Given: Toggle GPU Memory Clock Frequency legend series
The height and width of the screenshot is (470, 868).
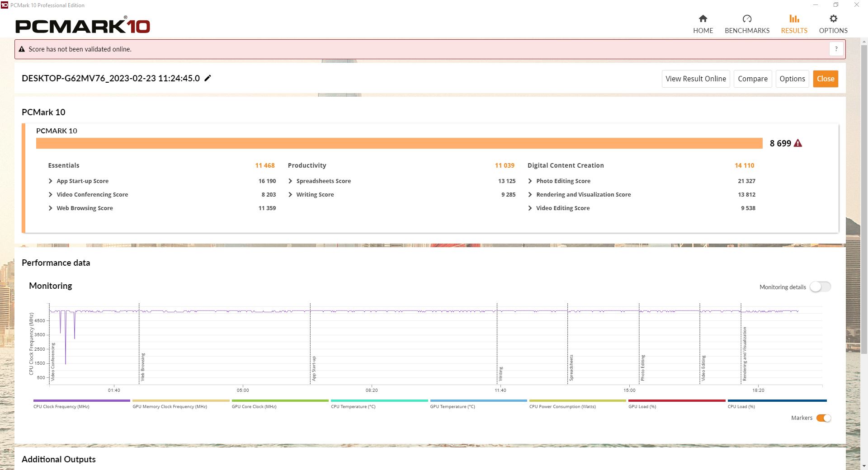Looking at the screenshot, I should [x=181, y=403].
